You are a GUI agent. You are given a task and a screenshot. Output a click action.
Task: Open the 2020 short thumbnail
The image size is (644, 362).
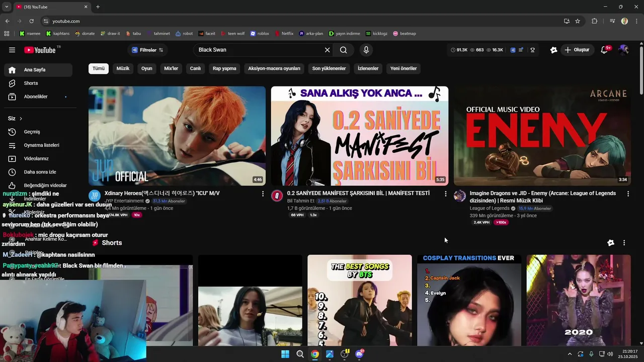pyautogui.click(x=579, y=300)
